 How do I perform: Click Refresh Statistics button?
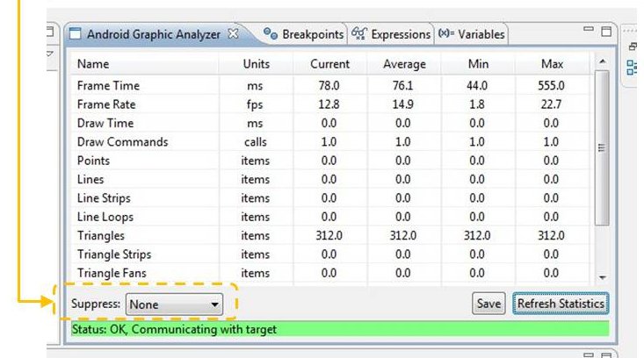[561, 304]
